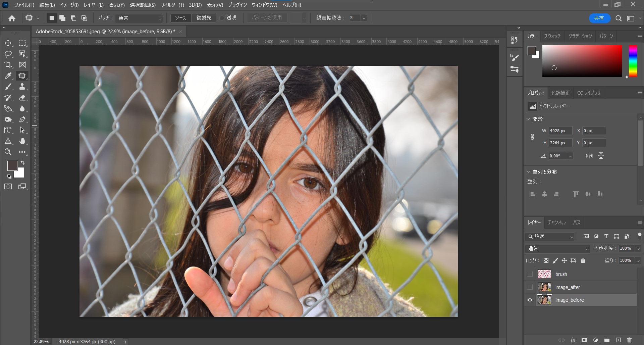The height and width of the screenshot is (345, 644).
Task: Click the Home icon in options bar
Action: click(x=12, y=18)
